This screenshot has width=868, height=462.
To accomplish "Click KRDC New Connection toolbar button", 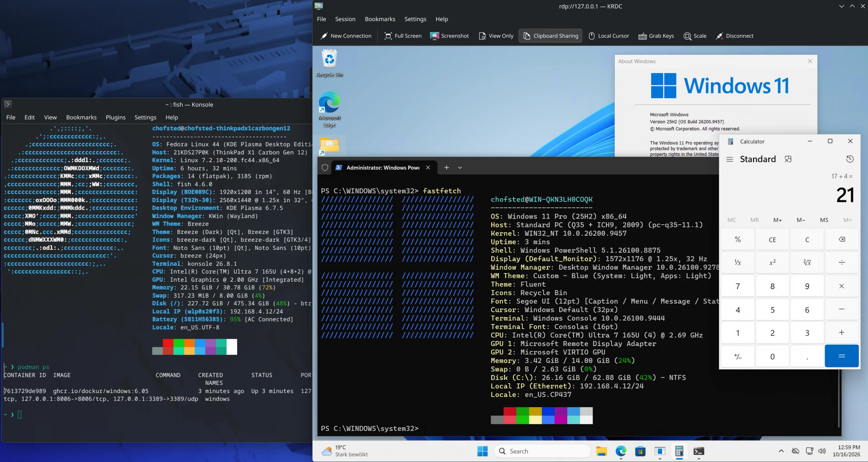I will click(346, 36).
